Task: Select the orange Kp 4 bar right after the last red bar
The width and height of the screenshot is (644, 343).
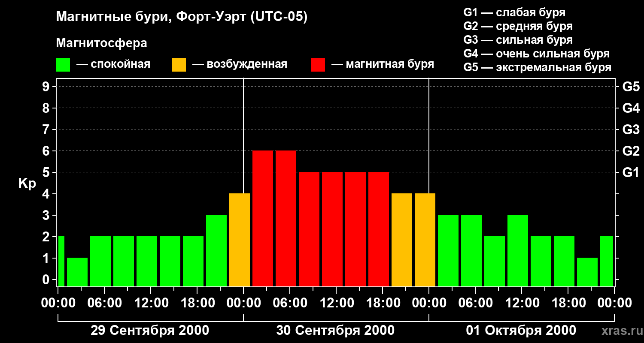Action: pos(402,240)
